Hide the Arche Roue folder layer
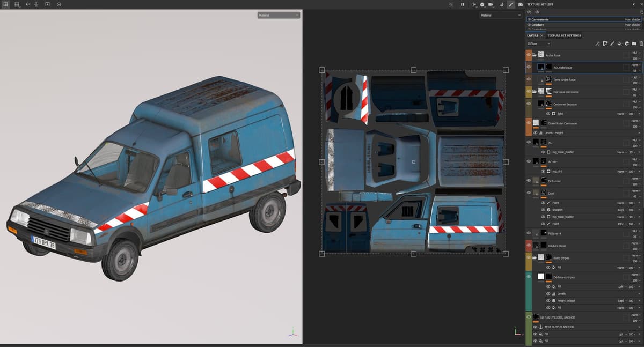The width and height of the screenshot is (644, 347). click(529, 55)
